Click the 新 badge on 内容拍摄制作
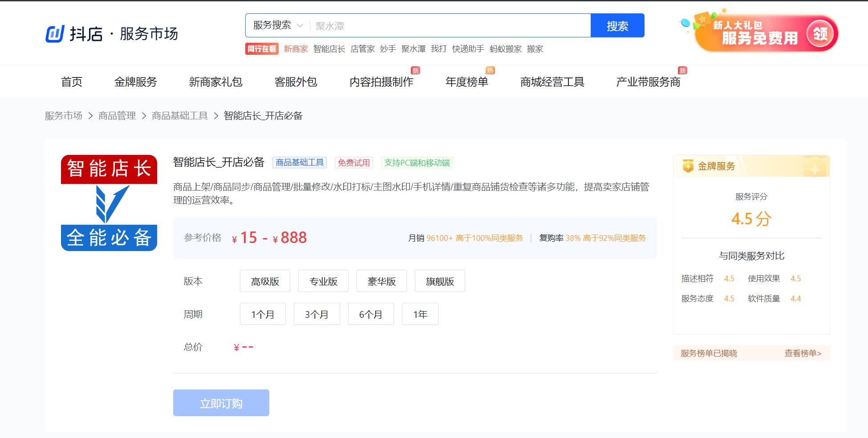 point(415,70)
